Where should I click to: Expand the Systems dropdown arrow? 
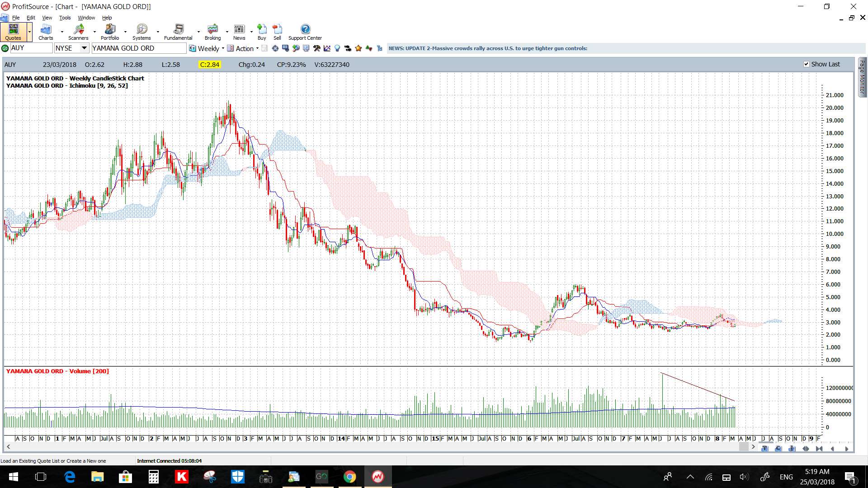click(158, 32)
